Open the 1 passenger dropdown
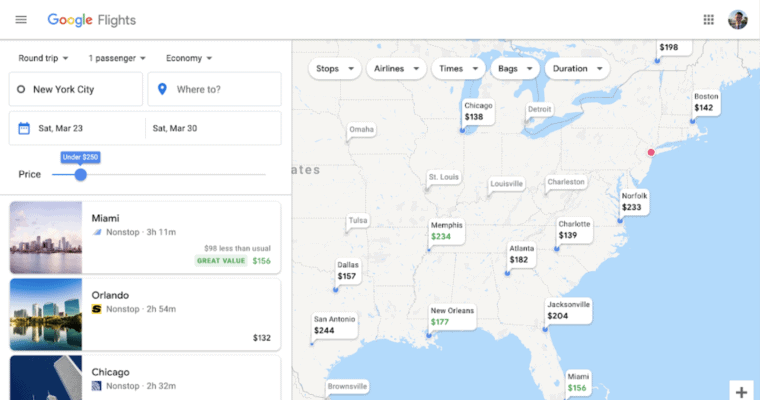This screenshot has width=760, height=400. click(x=117, y=58)
